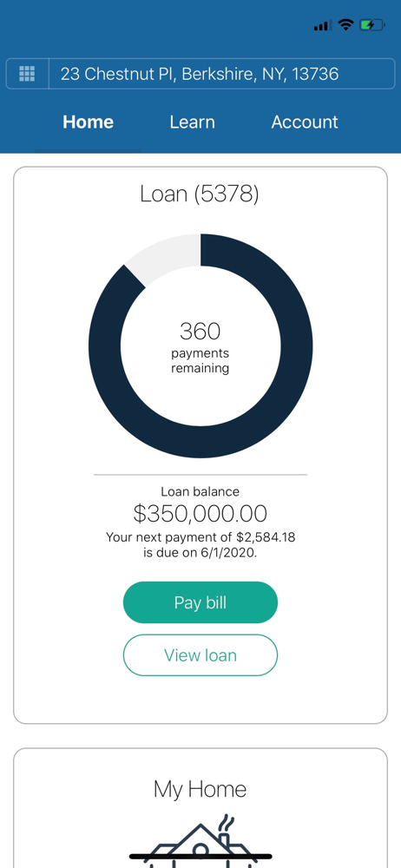Switch to the Home tab
Screen dimensions: 401x868
88,122
